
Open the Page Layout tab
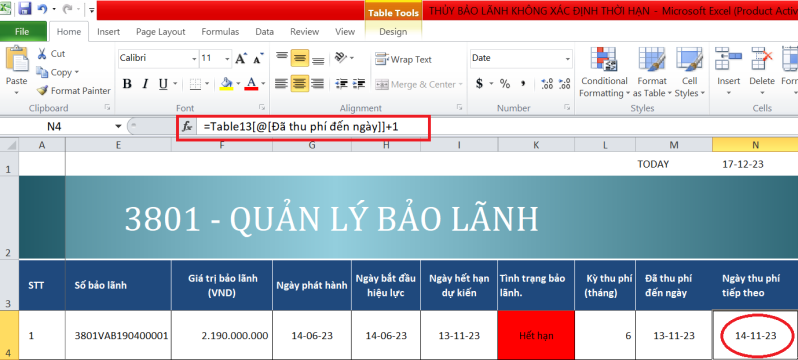pyautogui.click(x=160, y=32)
